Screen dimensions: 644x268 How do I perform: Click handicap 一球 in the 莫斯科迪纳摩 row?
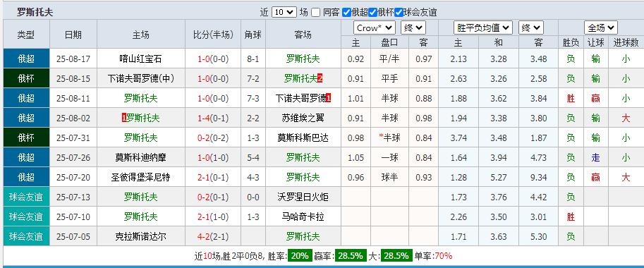[x=389, y=157]
